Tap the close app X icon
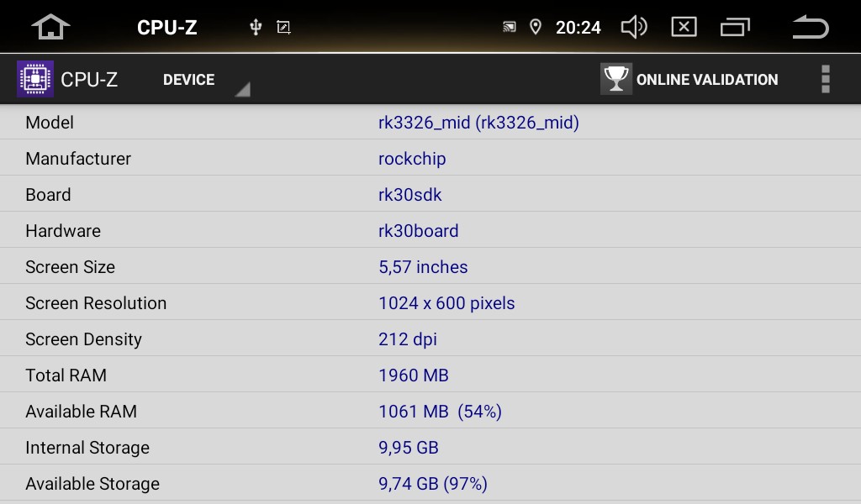 pyautogui.click(x=684, y=27)
